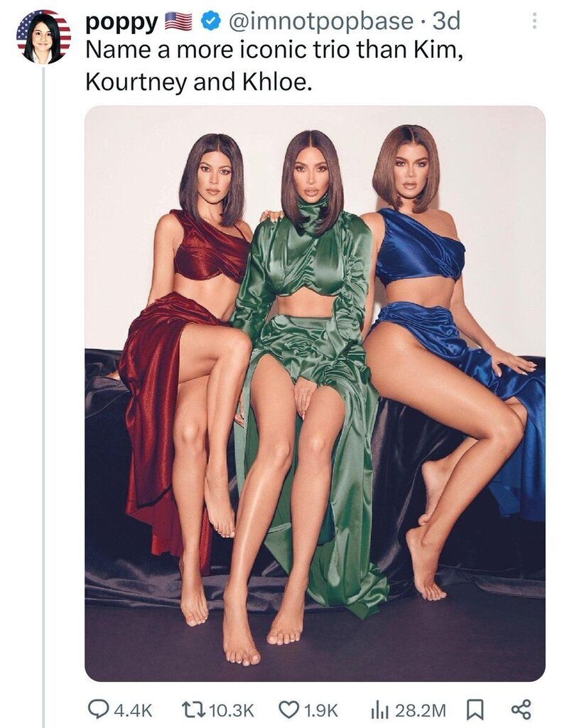Viewport: 562px width, 728px height.
Task: Click the 4.4K reply count
Action: pos(133,709)
